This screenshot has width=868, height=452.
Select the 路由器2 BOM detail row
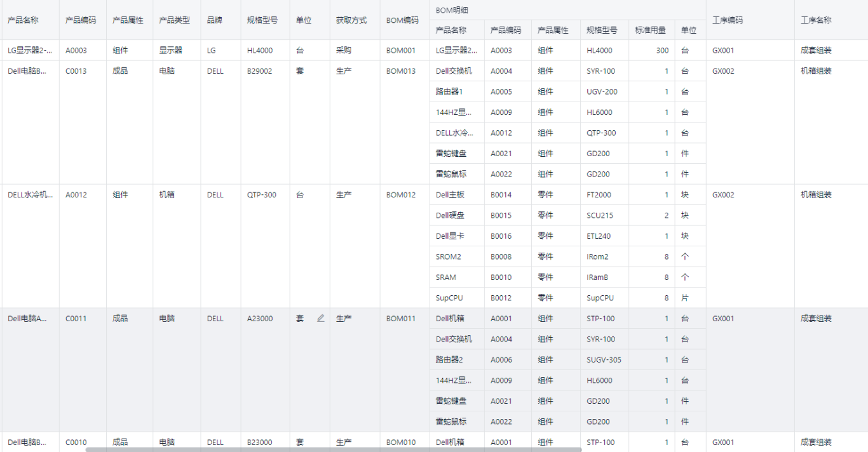[567, 360]
